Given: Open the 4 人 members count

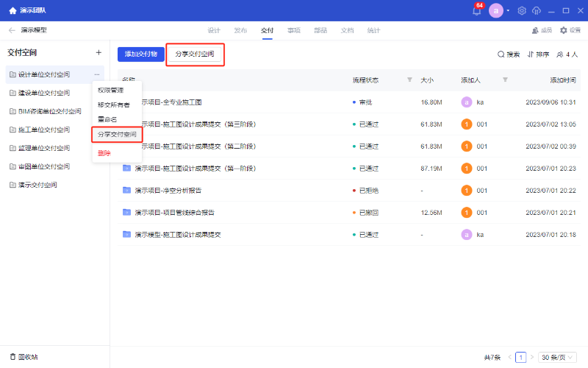Looking at the screenshot, I should tap(567, 54).
